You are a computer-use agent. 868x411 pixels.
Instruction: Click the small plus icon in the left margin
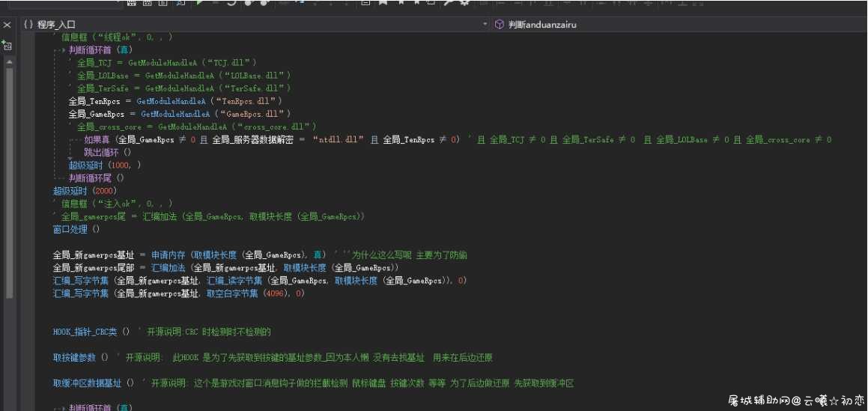(x=7, y=46)
